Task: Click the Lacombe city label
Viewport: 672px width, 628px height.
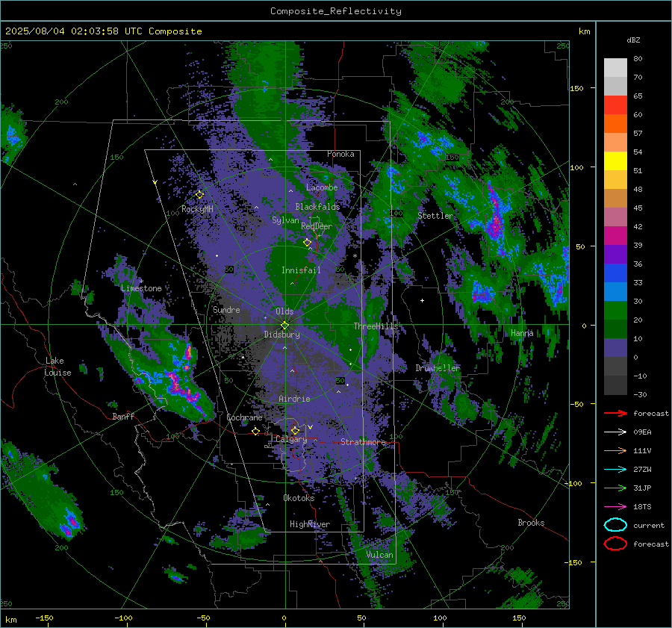Action: coord(322,187)
